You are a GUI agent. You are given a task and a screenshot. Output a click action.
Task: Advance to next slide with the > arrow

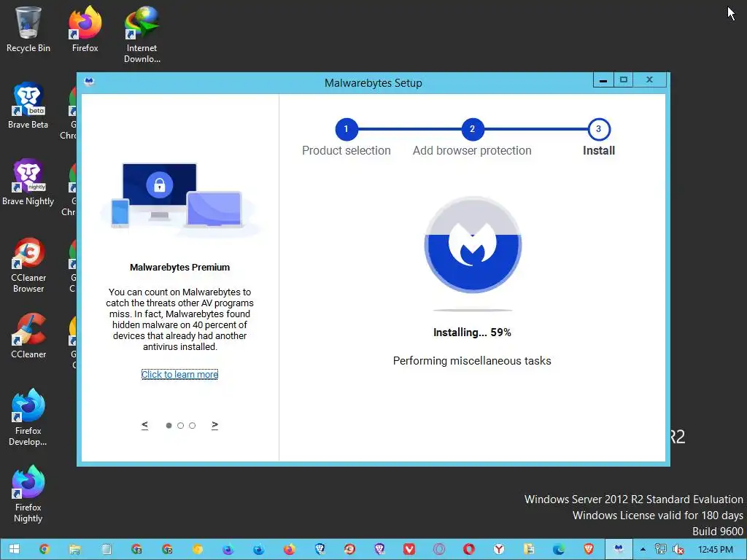pos(215,425)
